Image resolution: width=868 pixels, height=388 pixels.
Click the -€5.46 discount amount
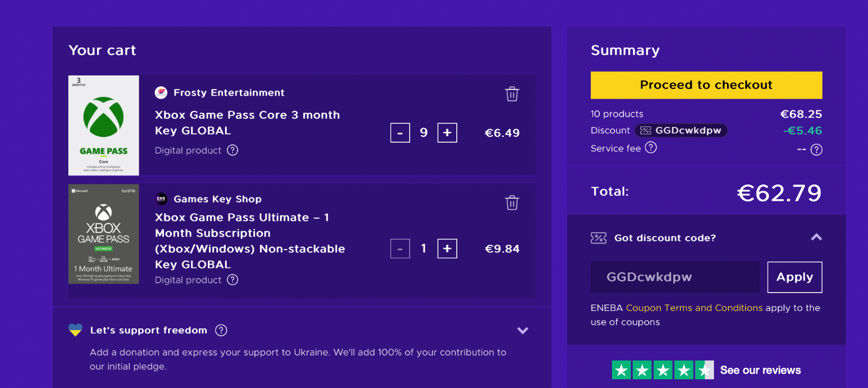tap(802, 131)
